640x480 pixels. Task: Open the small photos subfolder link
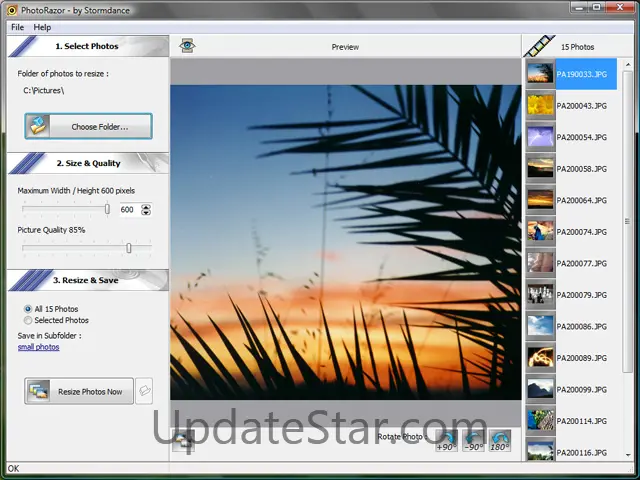[38, 347]
